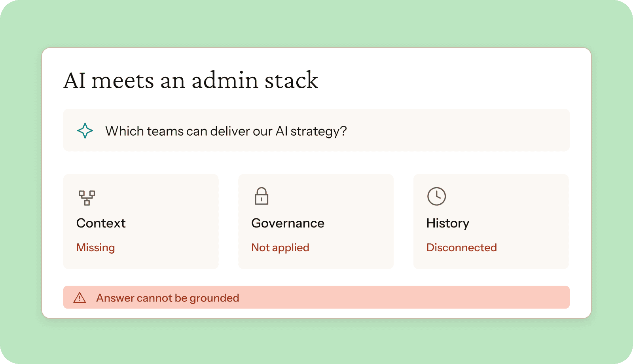Click the "Context" card title

click(101, 223)
